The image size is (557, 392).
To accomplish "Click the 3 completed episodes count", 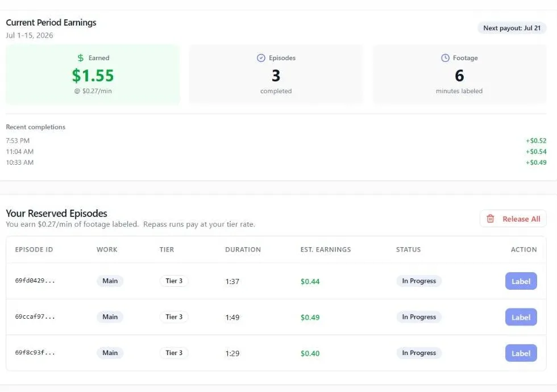I will 276,76.
